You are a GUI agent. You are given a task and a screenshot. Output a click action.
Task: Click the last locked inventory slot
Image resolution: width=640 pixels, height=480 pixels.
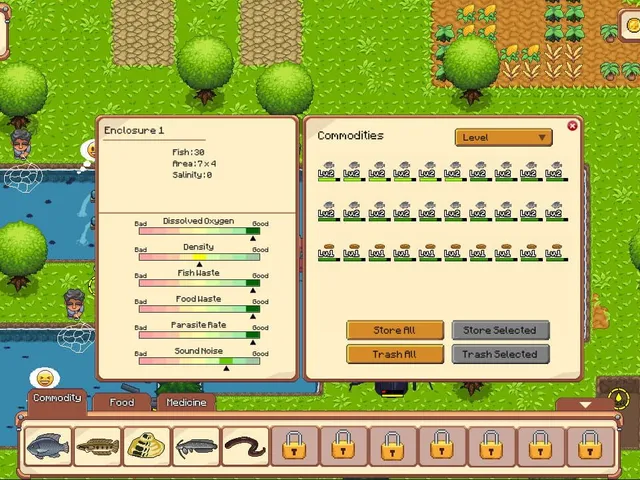coord(590,446)
